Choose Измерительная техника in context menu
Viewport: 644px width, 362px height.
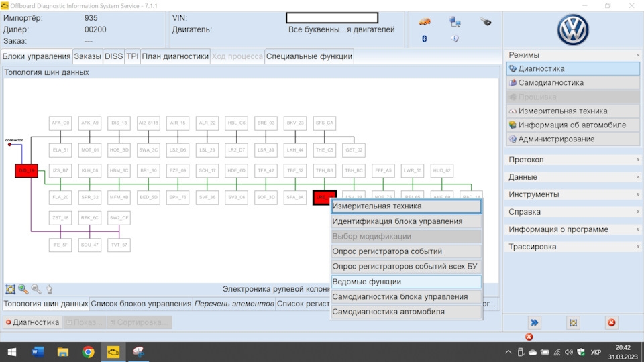click(x=407, y=206)
